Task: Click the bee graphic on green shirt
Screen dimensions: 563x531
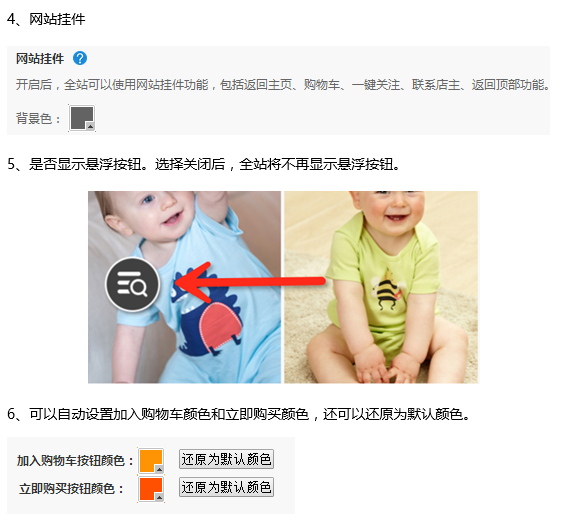Action: click(x=387, y=289)
